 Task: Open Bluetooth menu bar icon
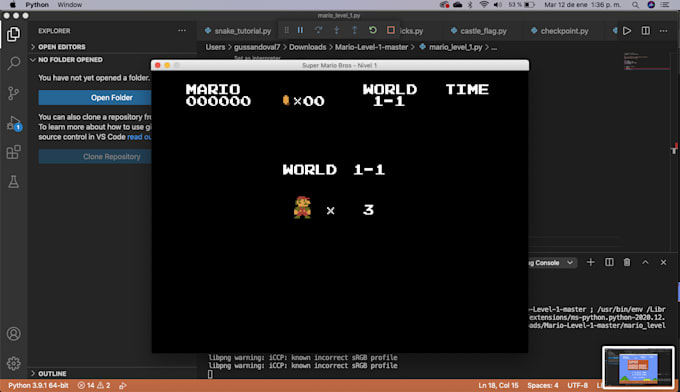tap(470, 5)
